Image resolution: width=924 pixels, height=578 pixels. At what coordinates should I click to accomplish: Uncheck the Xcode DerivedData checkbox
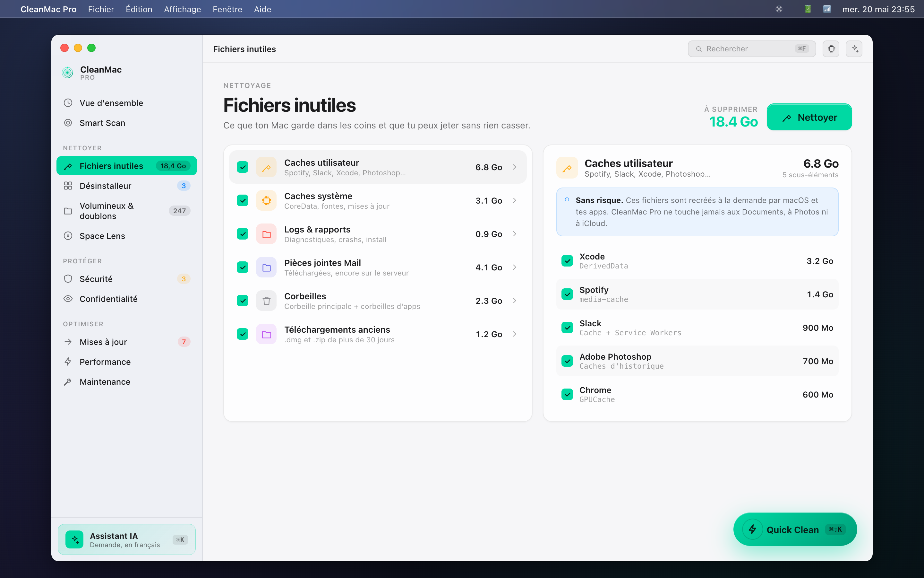point(567,261)
